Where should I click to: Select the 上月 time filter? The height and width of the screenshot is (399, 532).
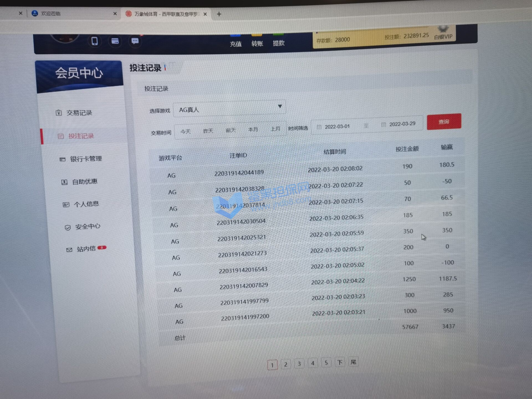tap(275, 129)
